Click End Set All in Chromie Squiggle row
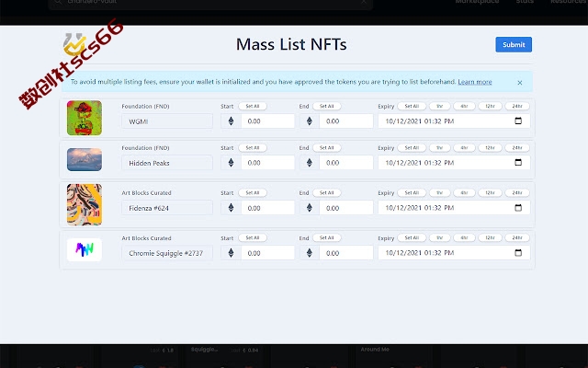 click(327, 237)
